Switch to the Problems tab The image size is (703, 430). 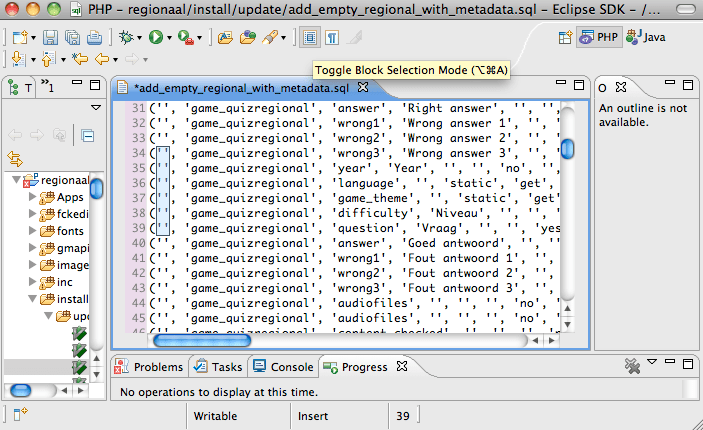click(x=149, y=367)
